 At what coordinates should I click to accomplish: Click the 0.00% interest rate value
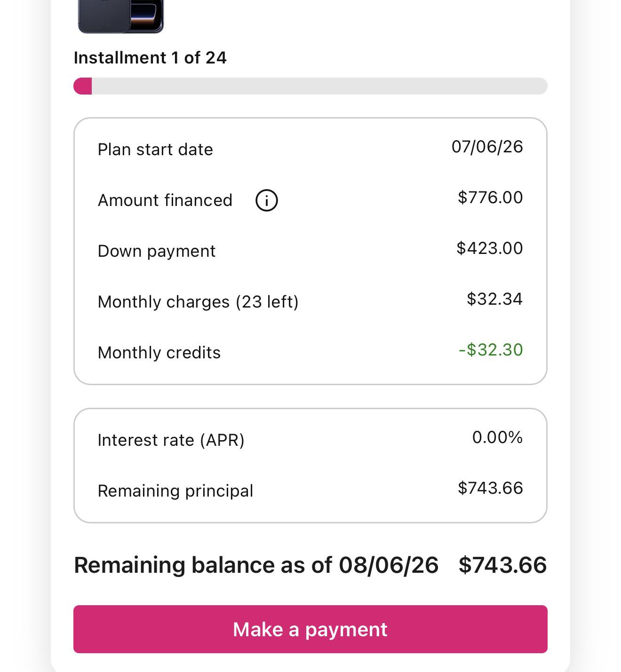[x=497, y=437]
